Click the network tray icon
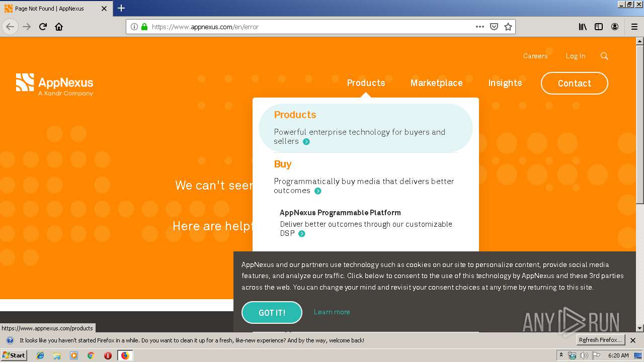The image size is (644, 362). [x=572, y=355]
